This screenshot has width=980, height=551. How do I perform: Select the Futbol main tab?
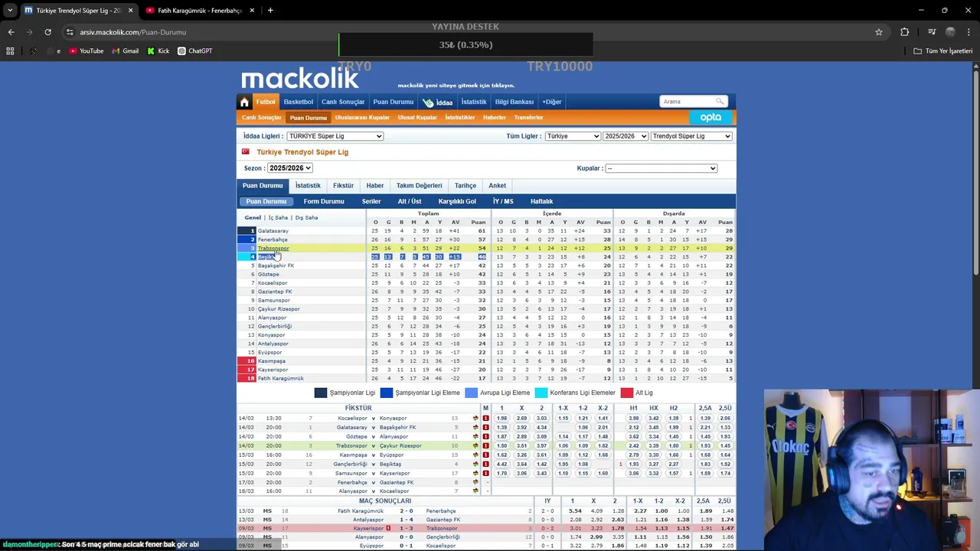coord(266,102)
